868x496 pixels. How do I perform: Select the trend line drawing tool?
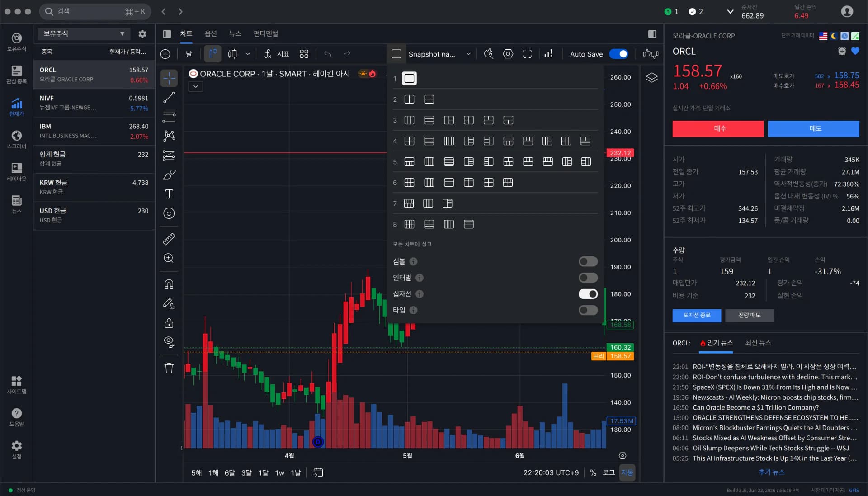[x=169, y=97]
